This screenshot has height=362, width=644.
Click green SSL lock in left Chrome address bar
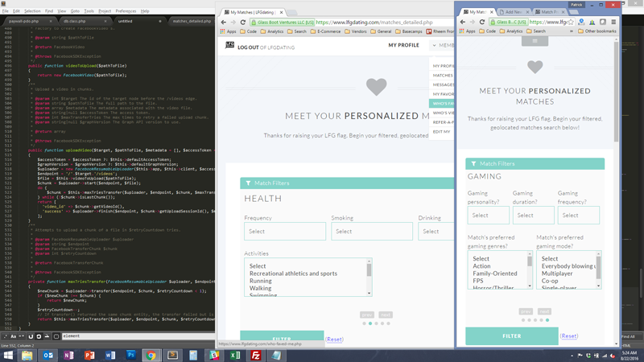254,23
